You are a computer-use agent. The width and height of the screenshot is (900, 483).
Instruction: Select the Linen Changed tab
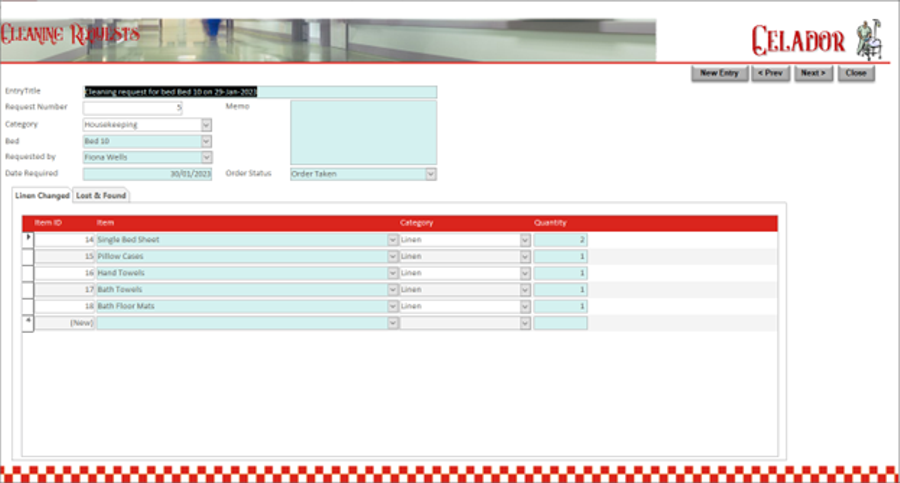click(42, 196)
